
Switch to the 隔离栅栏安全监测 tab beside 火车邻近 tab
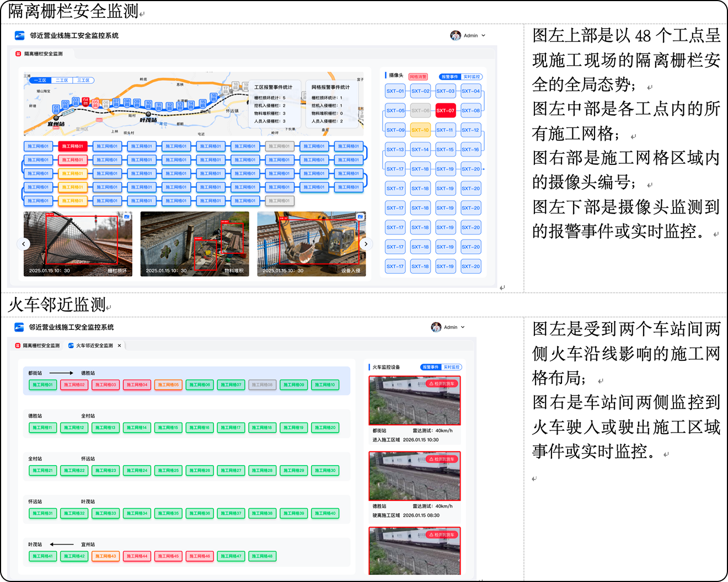click(x=38, y=346)
